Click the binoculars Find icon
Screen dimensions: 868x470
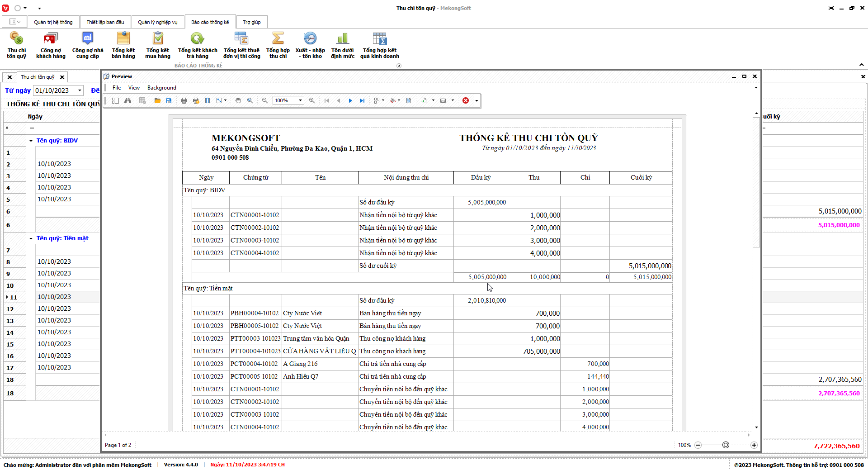point(128,101)
